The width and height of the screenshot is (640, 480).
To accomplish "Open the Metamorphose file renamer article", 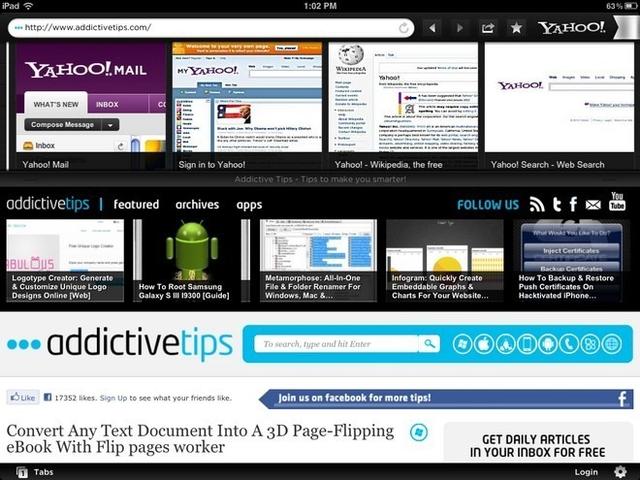I will pos(318,260).
